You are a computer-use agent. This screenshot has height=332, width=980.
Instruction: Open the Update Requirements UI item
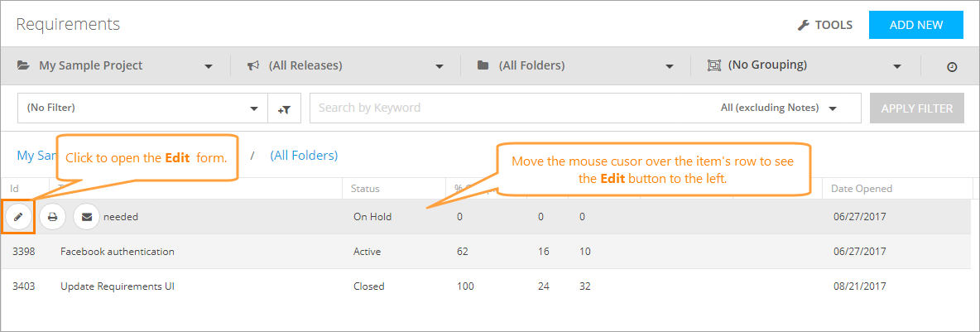(118, 286)
